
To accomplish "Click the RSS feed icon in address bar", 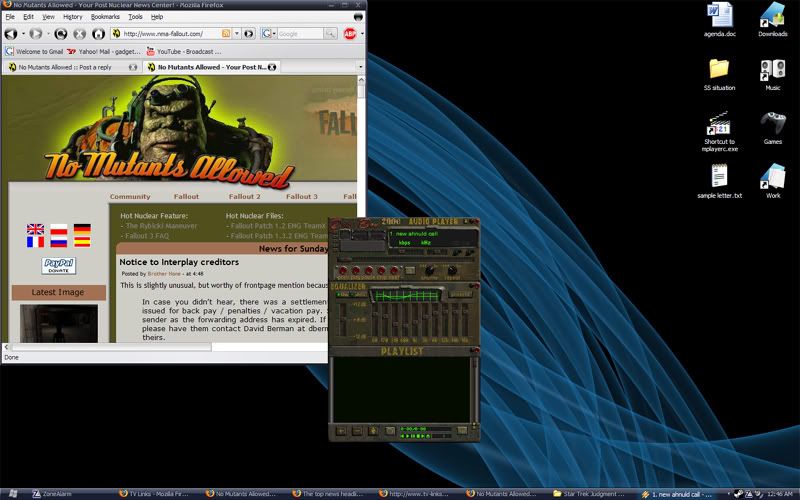I will [x=226, y=34].
